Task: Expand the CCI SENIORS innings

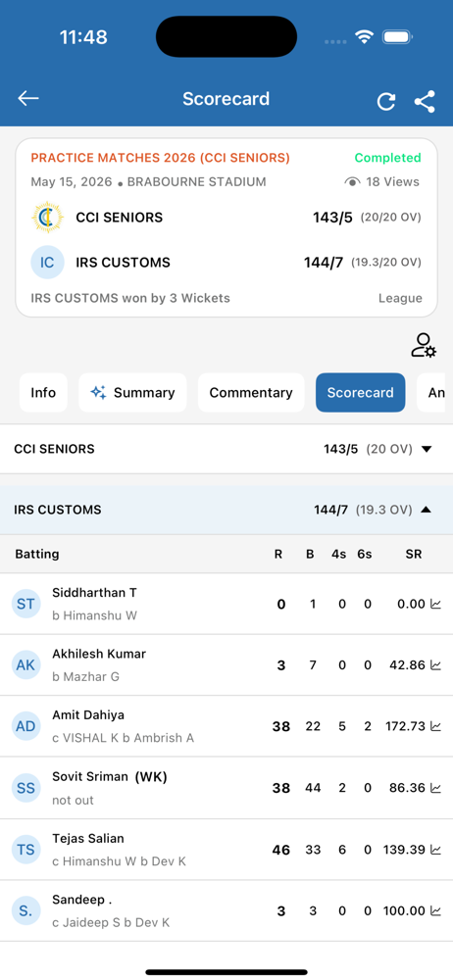Action: pyautogui.click(x=226, y=449)
